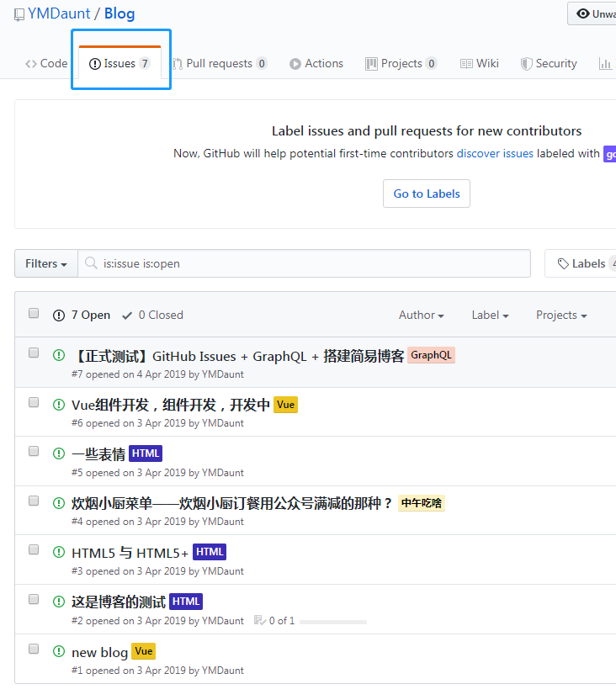Check the box for new blog issue

(34, 649)
